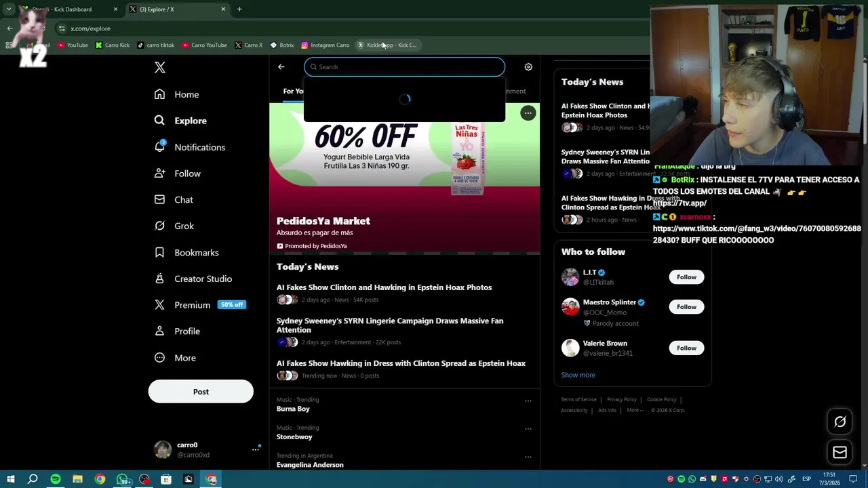Screen dimensions: 868x488
Task: Open Carro Kick bookmark
Action: tap(113, 45)
